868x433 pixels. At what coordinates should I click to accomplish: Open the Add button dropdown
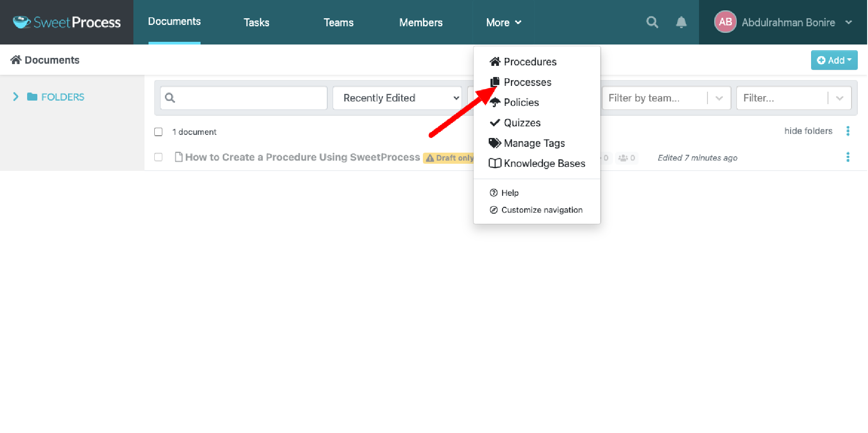pyautogui.click(x=834, y=60)
